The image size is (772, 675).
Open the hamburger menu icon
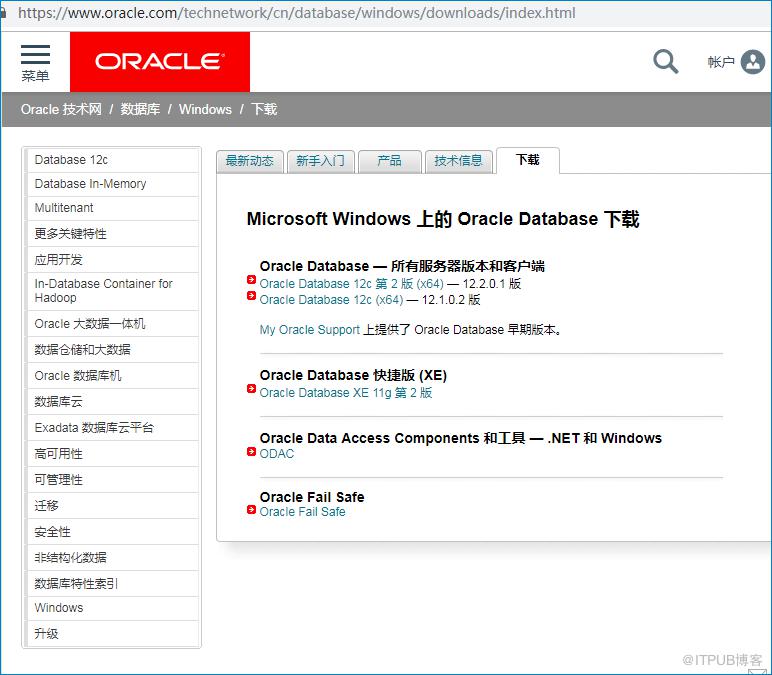pyautogui.click(x=35, y=55)
